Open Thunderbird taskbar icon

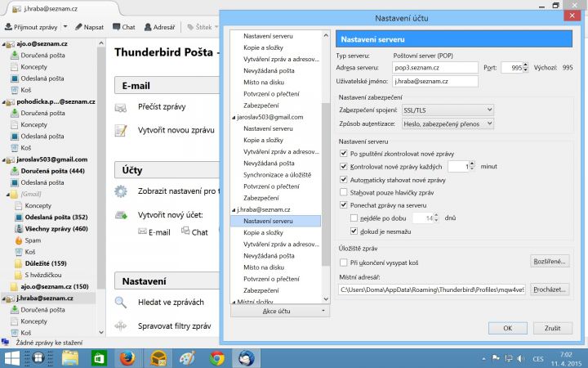coord(246,358)
